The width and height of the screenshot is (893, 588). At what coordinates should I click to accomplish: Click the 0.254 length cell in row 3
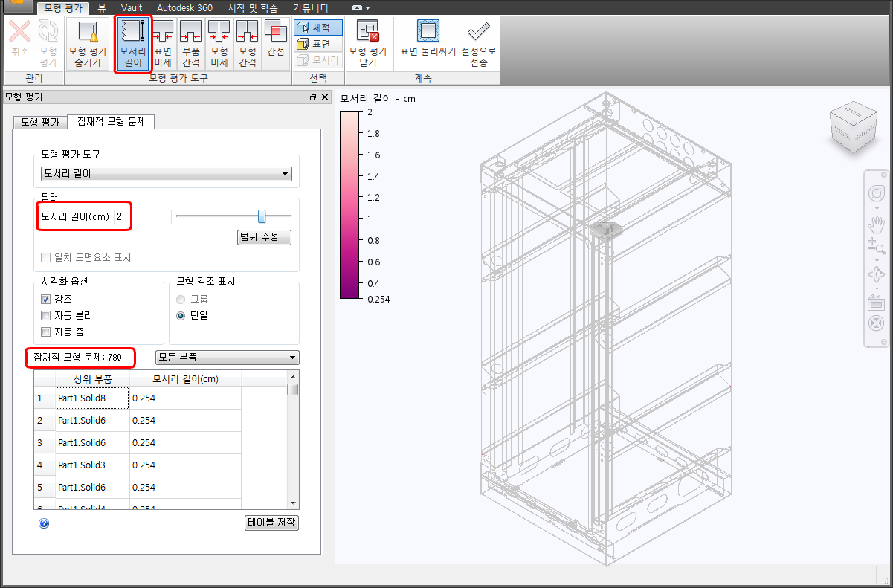click(185, 443)
